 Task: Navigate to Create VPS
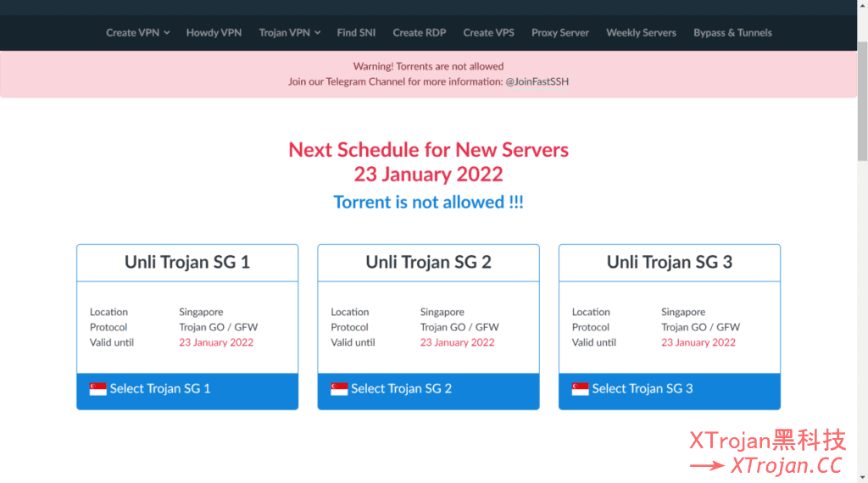(488, 32)
